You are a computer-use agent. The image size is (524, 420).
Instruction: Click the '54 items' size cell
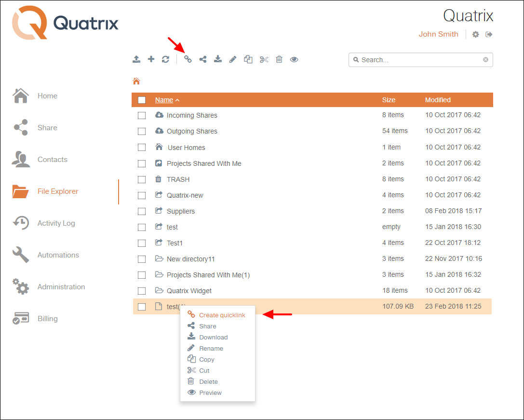[x=395, y=131]
